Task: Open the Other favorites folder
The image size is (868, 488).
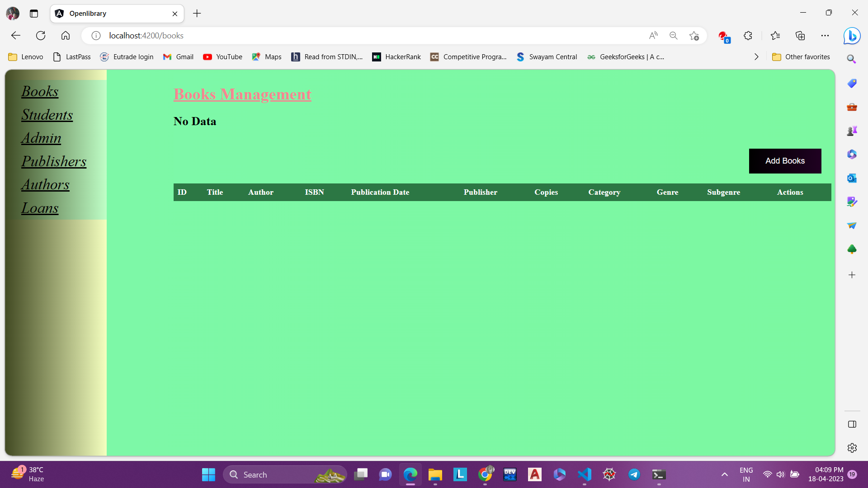Action: (801, 57)
